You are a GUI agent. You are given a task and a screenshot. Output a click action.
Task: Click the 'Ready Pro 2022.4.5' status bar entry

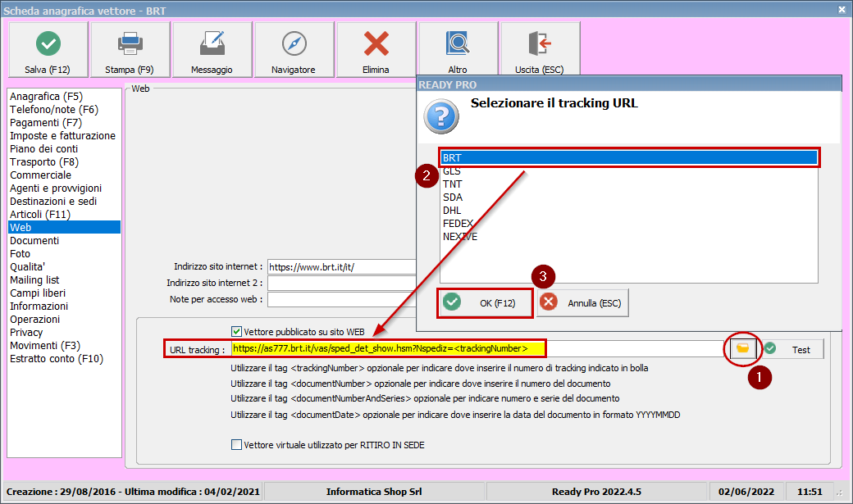click(597, 492)
